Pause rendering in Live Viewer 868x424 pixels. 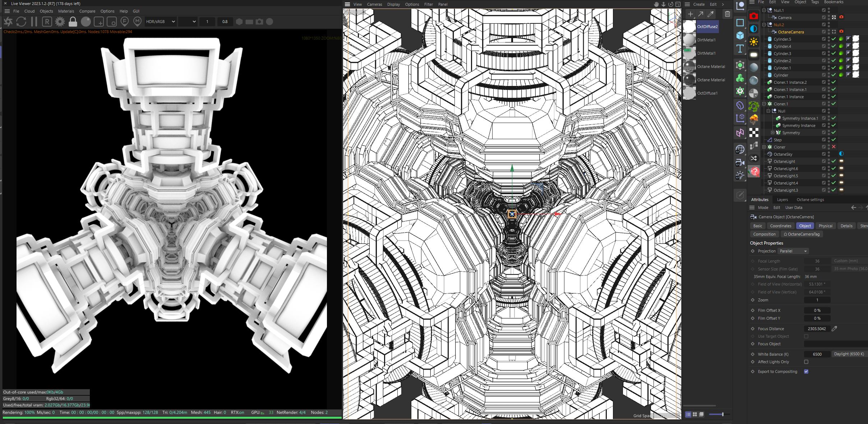tap(34, 22)
